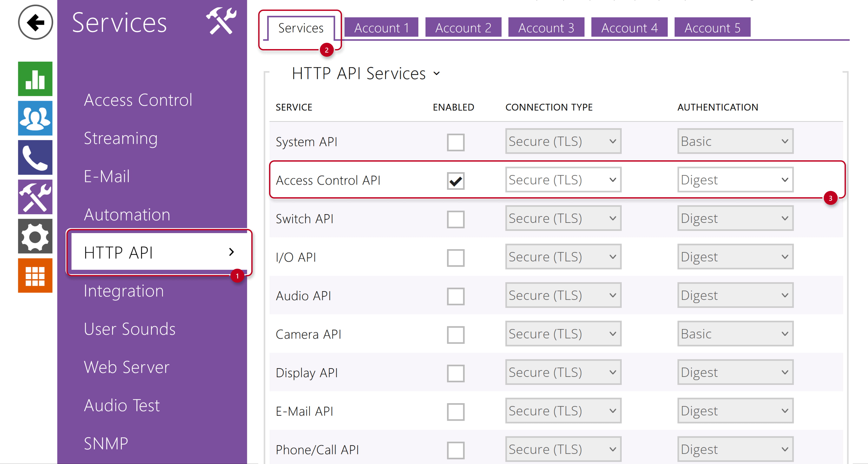The image size is (868, 464).
Task: Open the Status section with the bar chart icon
Action: [35, 79]
